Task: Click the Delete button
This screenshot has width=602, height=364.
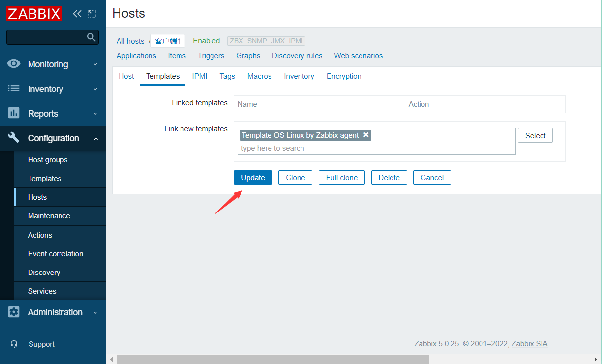Action: point(389,178)
